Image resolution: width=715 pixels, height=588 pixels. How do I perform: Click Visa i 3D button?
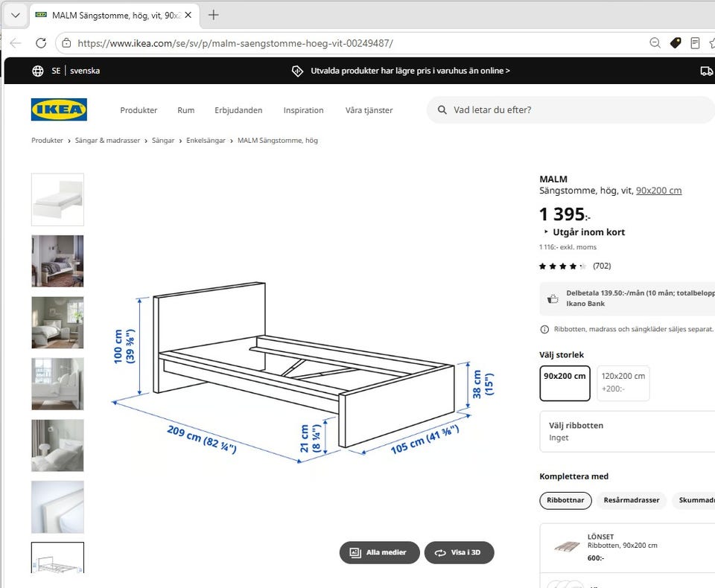[460, 552]
